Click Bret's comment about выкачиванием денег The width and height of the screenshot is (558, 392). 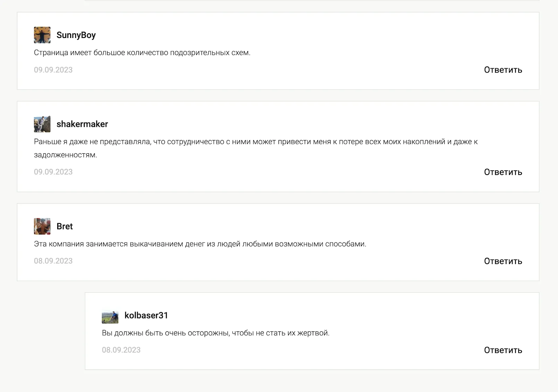click(x=200, y=244)
